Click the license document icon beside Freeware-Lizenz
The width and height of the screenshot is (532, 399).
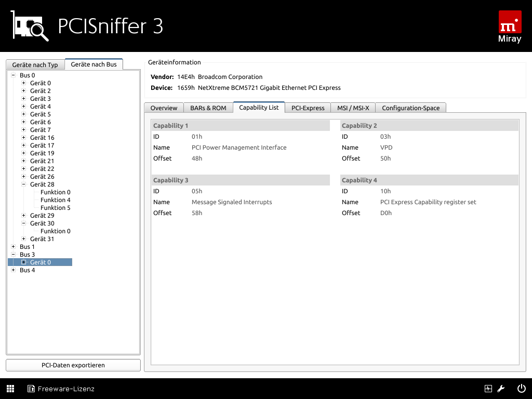click(x=31, y=389)
